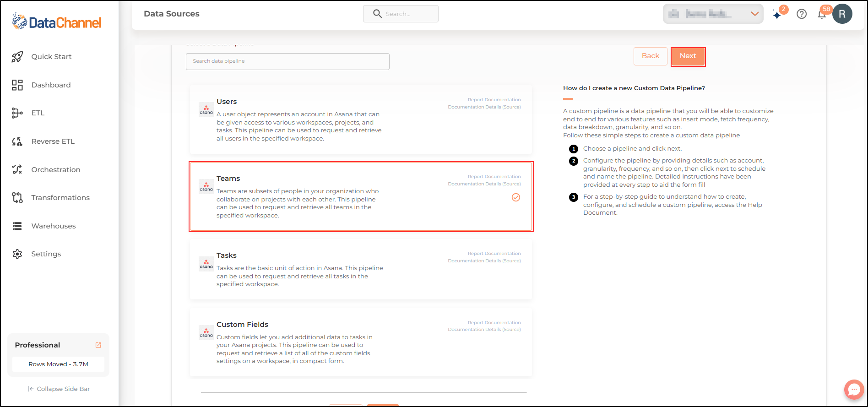Open the chat support bubble
The image size is (868, 407).
854,390
